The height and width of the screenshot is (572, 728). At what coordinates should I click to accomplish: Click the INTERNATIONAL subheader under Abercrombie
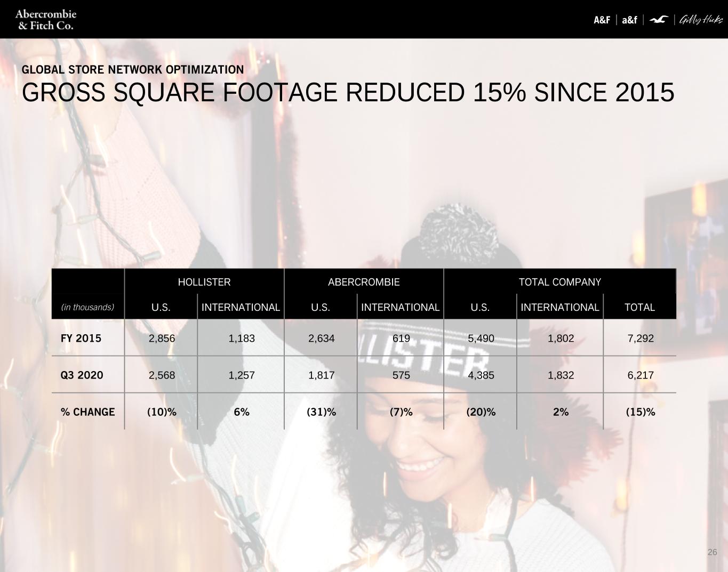click(400, 308)
